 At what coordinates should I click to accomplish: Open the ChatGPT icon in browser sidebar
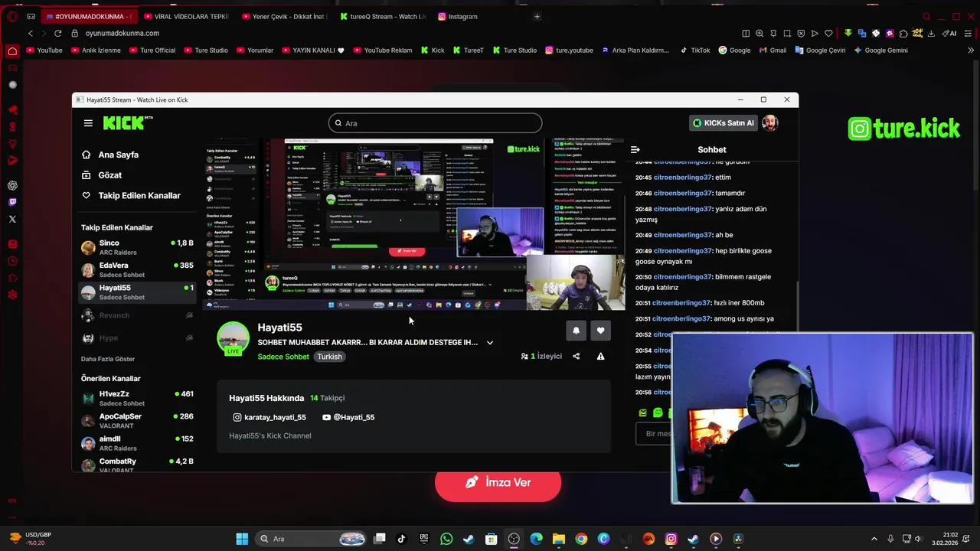(12, 185)
